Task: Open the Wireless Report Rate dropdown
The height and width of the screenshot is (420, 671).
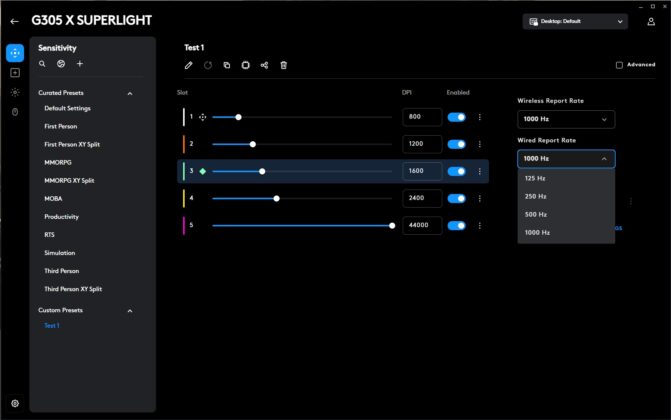Action: [566, 119]
